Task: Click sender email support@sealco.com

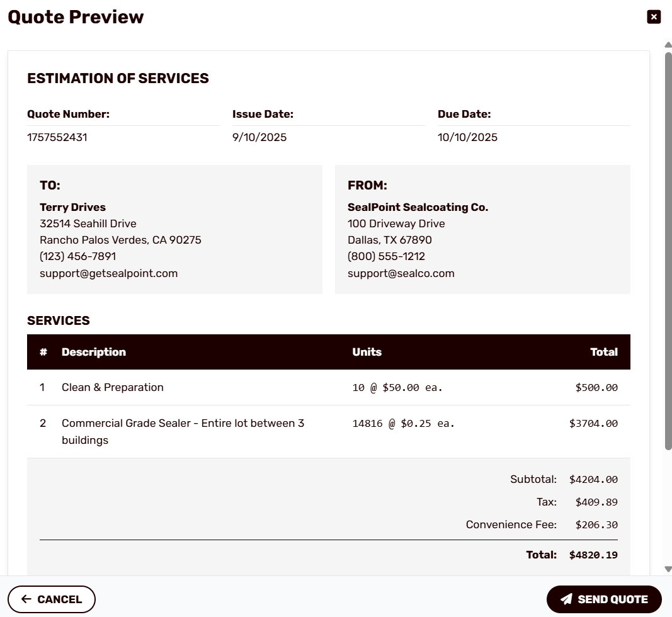Action: click(x=401, y=273)
